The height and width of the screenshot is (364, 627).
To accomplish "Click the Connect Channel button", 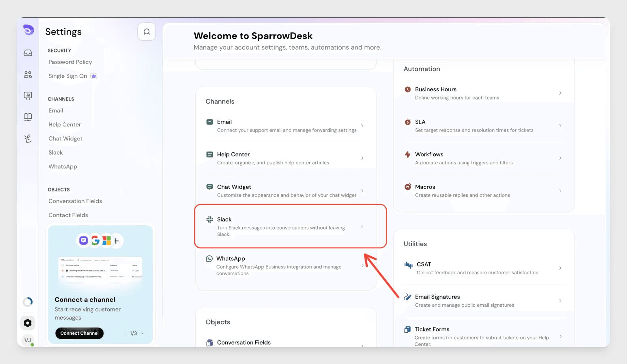I will click(79, 333).
